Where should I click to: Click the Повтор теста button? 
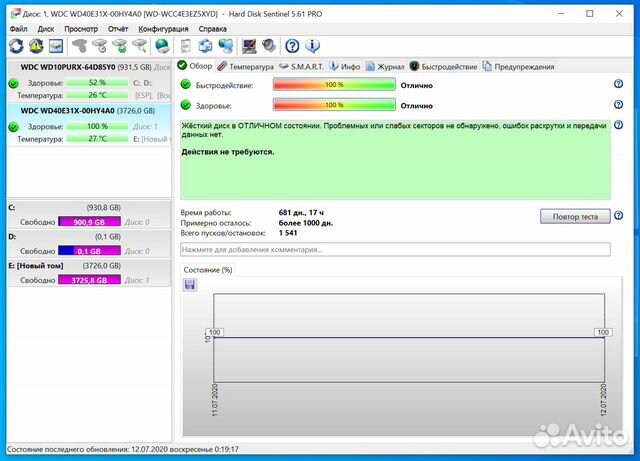click(x=575, y=216)
